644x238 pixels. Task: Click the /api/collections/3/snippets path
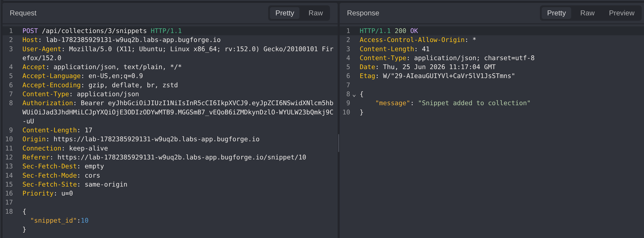click(x=94, y=31)
